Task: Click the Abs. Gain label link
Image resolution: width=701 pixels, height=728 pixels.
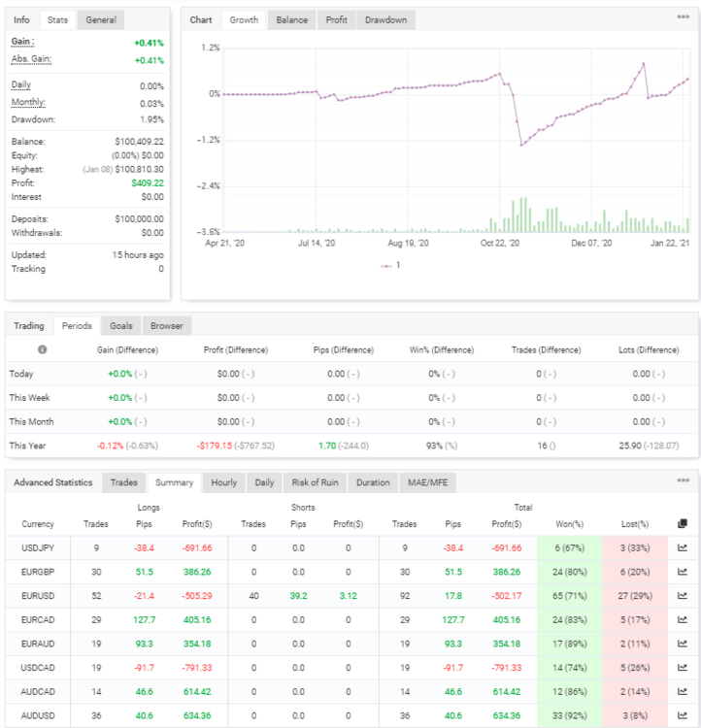Action: (x=31, y=59)
